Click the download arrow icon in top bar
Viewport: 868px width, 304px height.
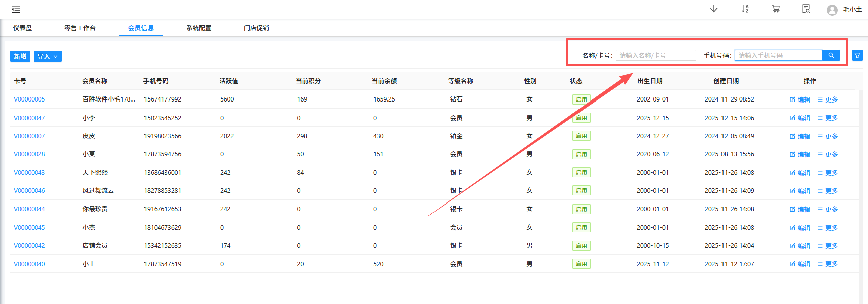pyautogui.click(x=713, y=9)
